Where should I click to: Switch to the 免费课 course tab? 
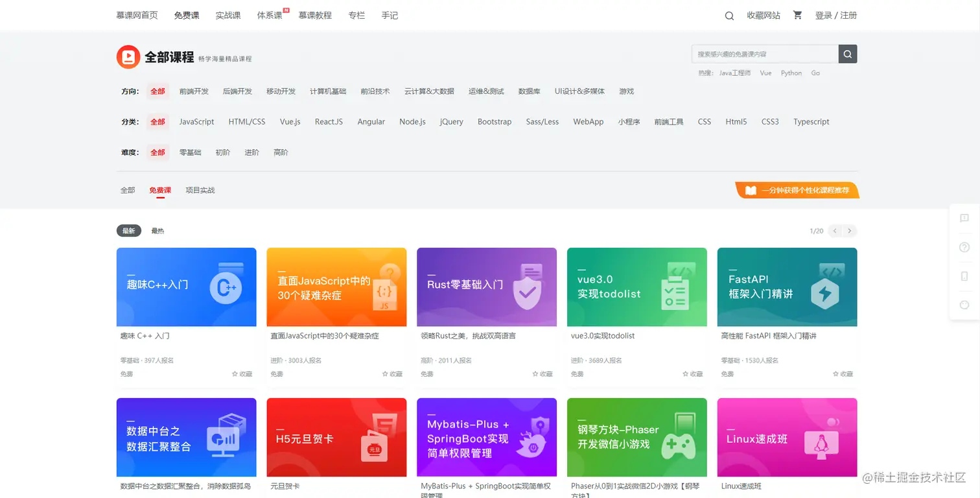[160, 190]
